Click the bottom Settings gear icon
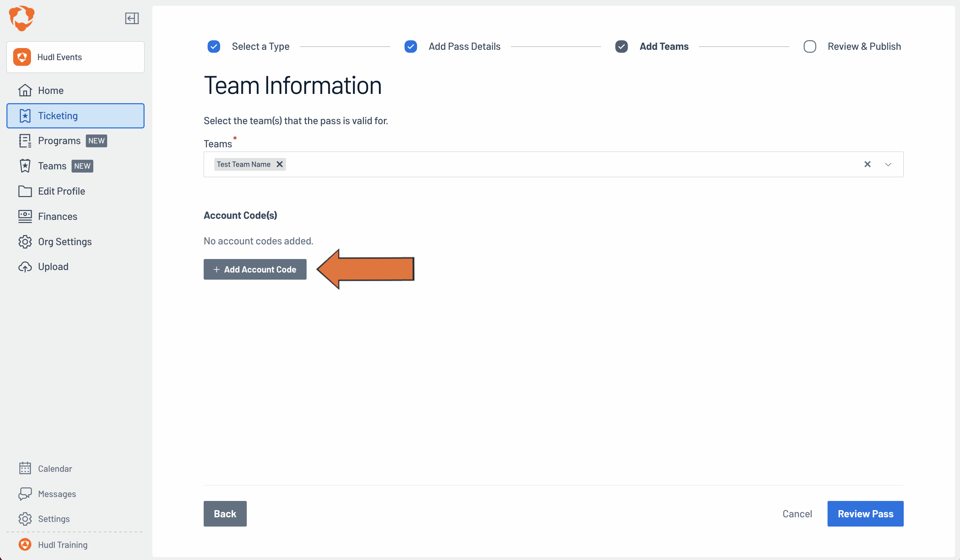The image size is (960, 560). click(x=25, y=519)
